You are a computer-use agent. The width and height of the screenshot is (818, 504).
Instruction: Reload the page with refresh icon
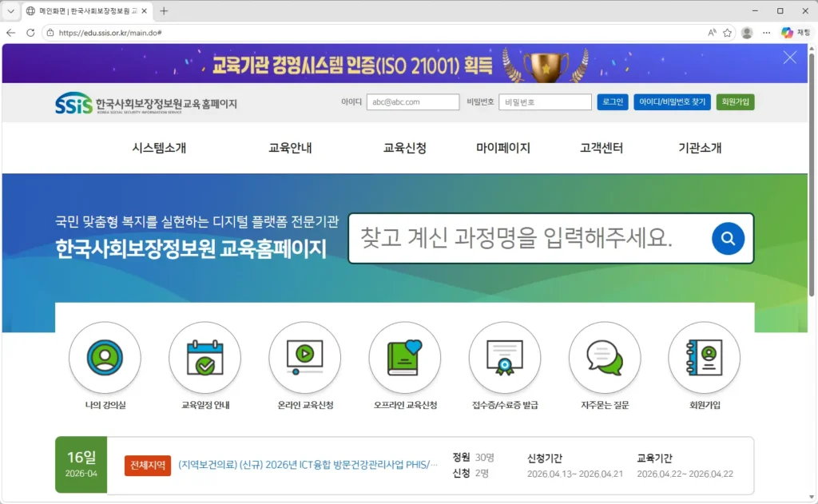click(x=31, y=32)
